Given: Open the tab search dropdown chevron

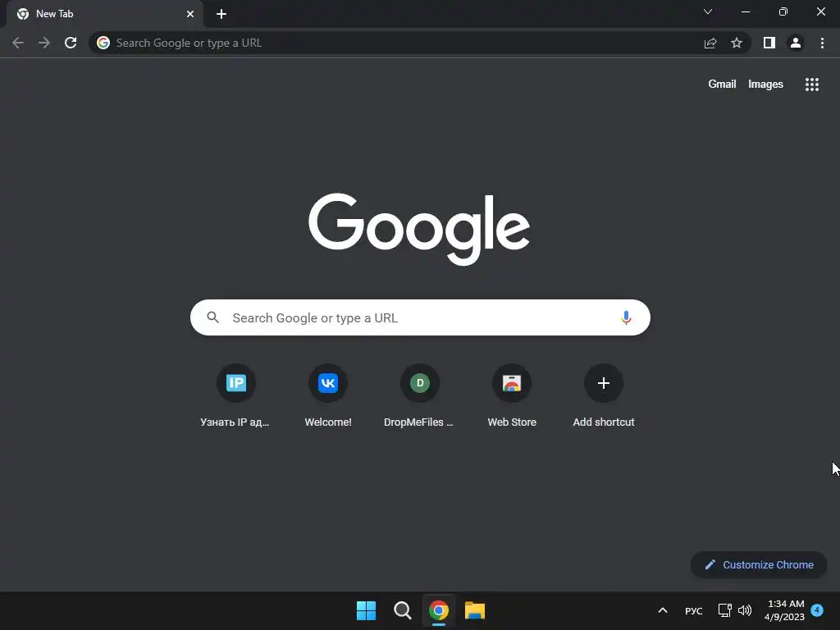Looking at the screenshot, I should [x=708, y=11].
